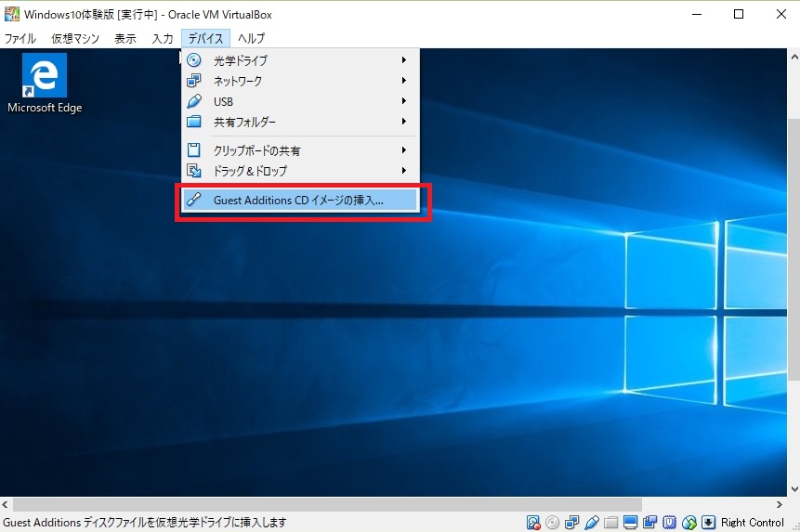Viewport: 800px width, 532px height.
Task: Click the horizontal scrollbar left arrow
Action: [5, 504]
